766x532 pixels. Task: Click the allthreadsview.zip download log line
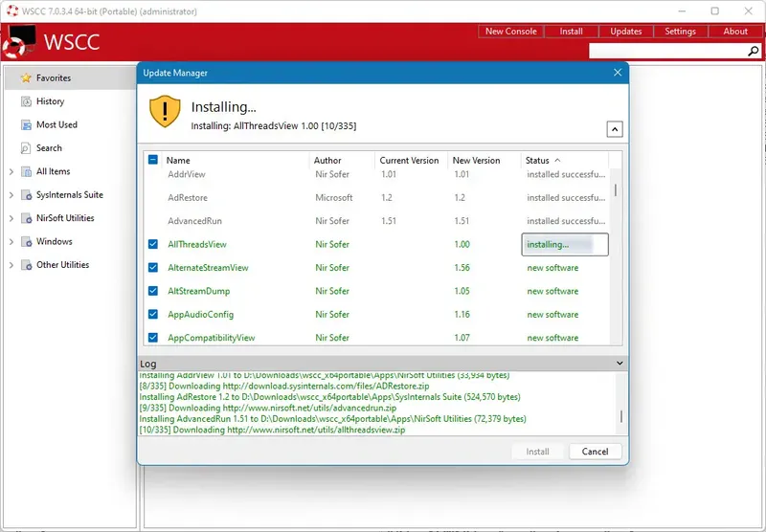click(x=272, y=430)
